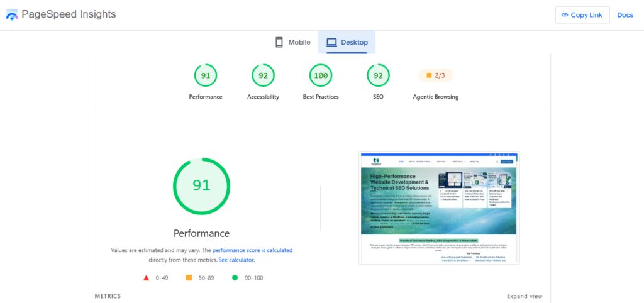Click the Copy Link button
644x303 pixels.
tap(582, 15)
